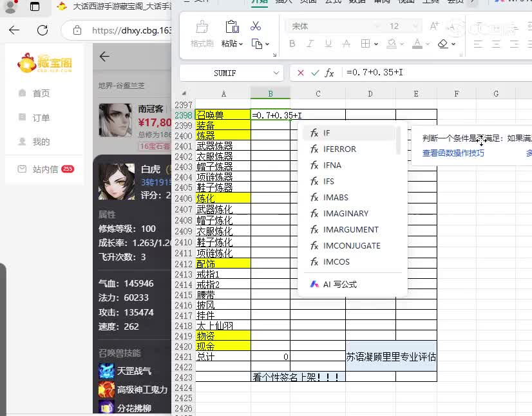Open the 查看函数操作技巧 link
532x416 pixels.
[453, 153]
